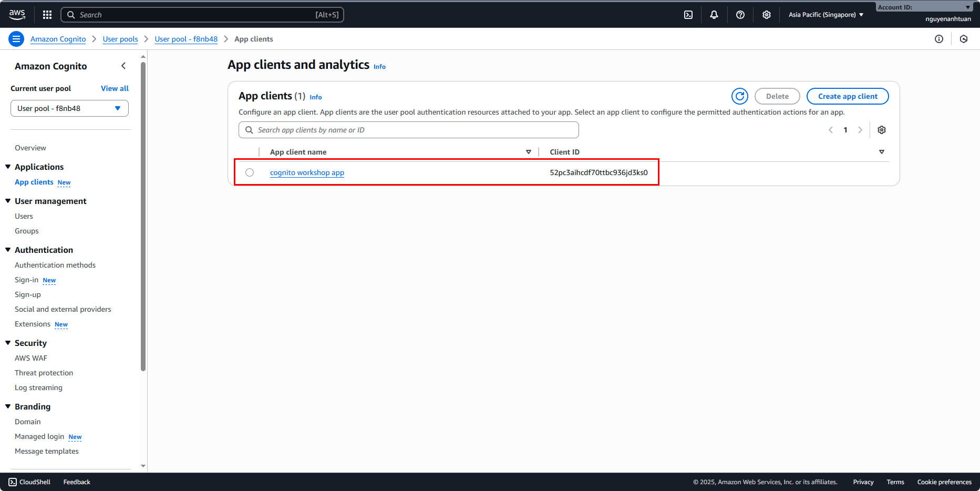
Task: Focus the Search app clients field
Action: point(409,130)
